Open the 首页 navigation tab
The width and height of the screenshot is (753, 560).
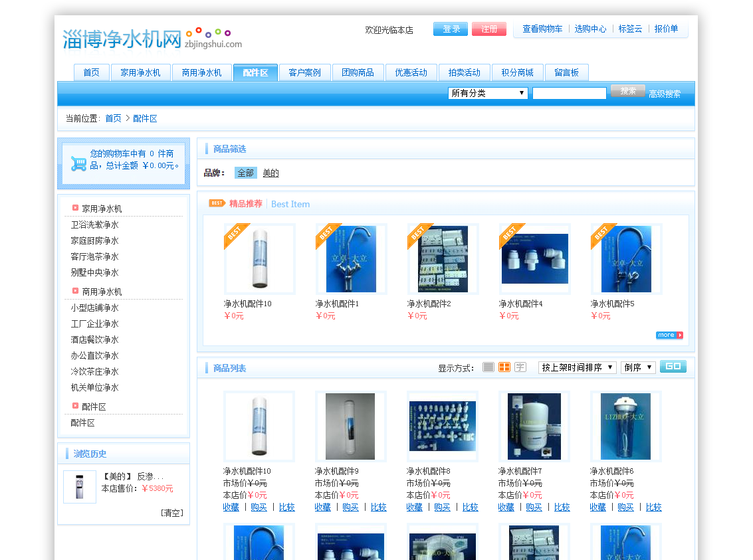(91, 72)
